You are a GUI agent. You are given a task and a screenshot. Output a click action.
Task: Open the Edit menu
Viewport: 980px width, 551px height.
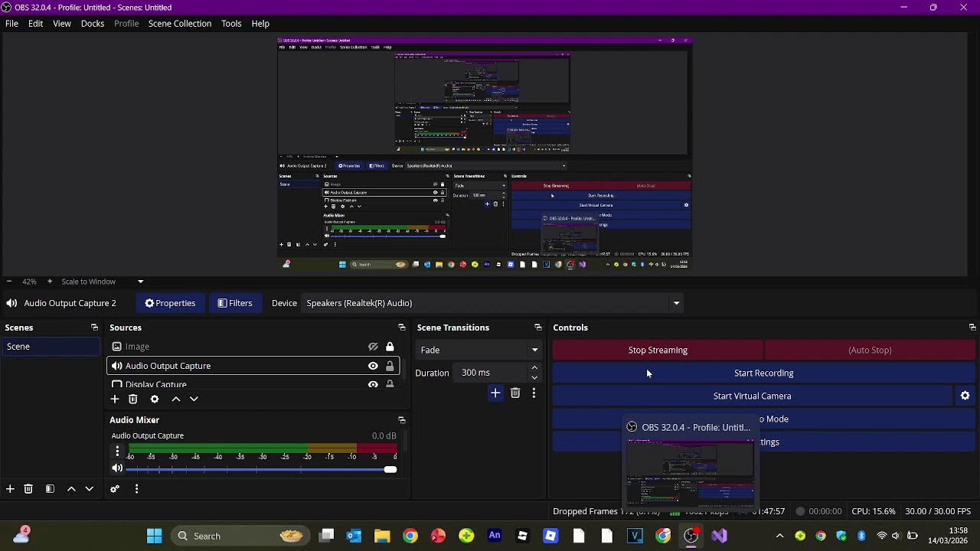pos(35,24)
